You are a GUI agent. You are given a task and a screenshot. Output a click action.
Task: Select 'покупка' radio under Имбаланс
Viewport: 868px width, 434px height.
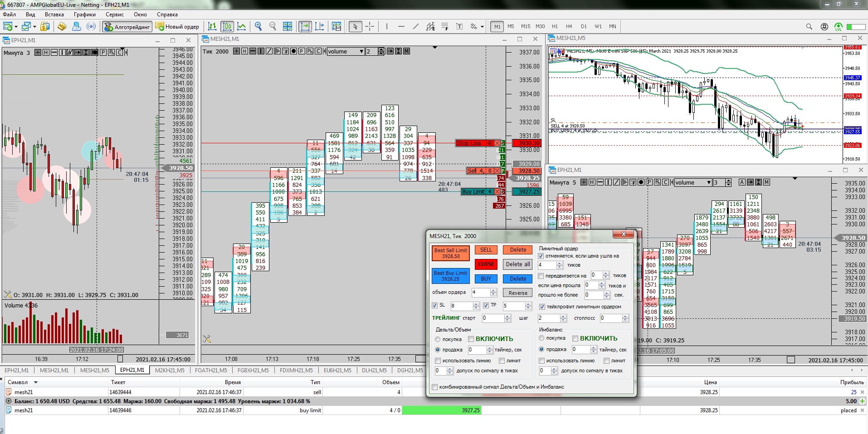coord(541,338)
